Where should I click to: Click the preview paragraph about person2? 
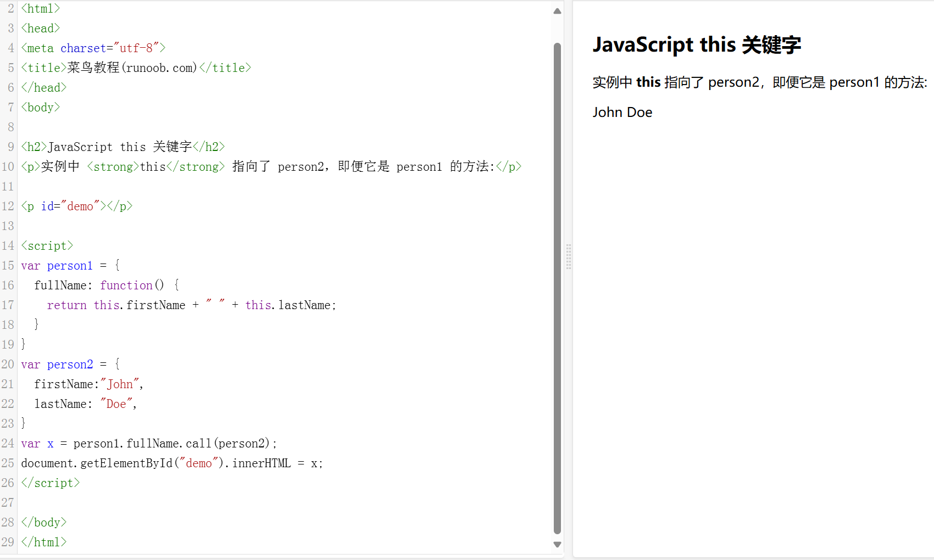[x=760, y=82]
